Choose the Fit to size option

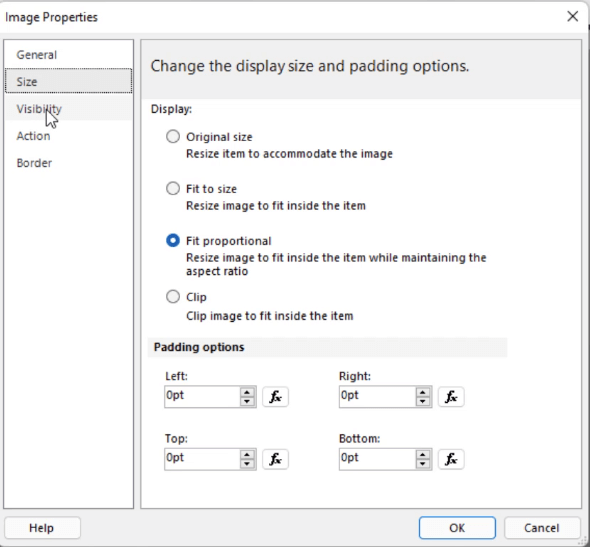(173, 188)
